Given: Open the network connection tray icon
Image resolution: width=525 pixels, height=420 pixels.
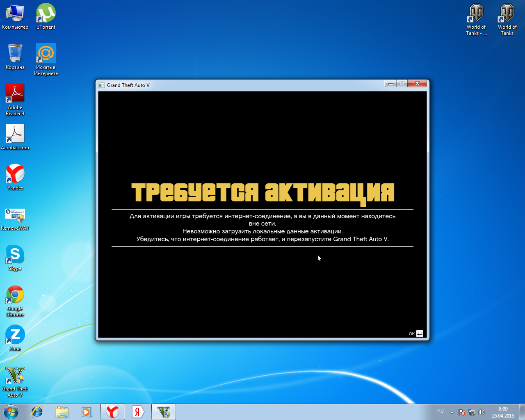Looking at the screenshot, I should click(472, 412).
